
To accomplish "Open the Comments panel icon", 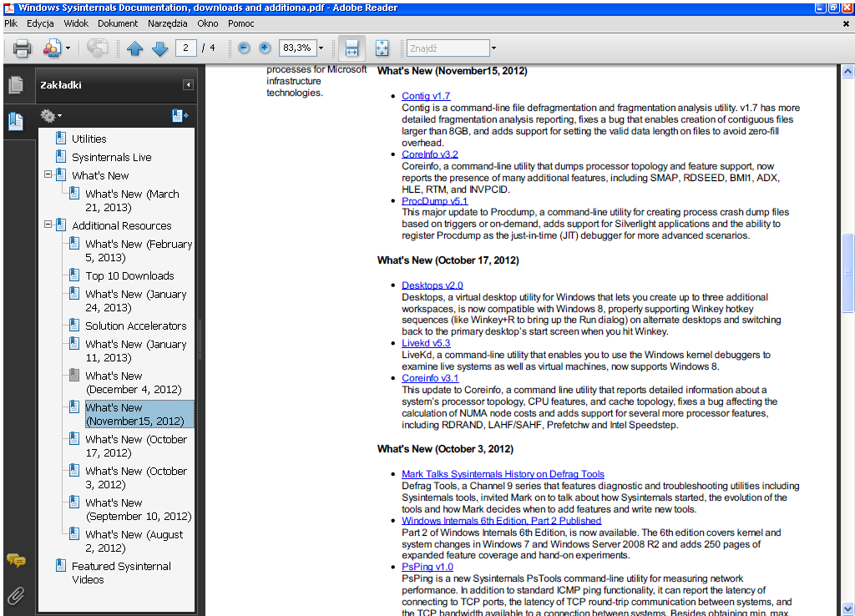I will (16, 560).
